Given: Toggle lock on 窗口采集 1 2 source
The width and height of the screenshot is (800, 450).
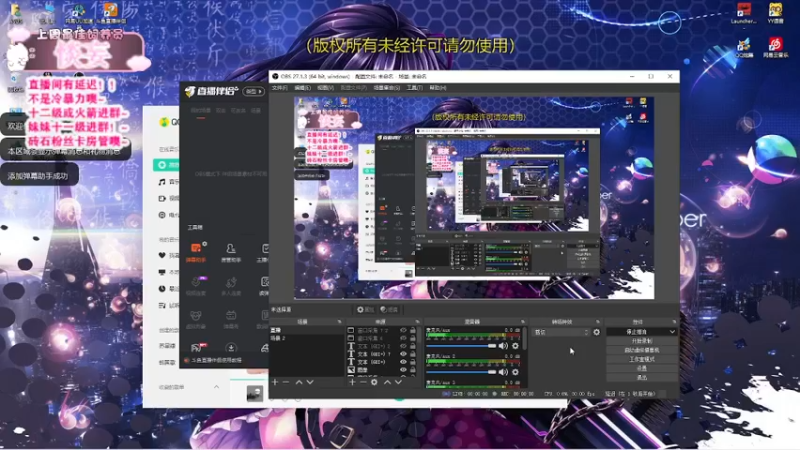Looking at the screenshot, I should (x=413, y=330).
